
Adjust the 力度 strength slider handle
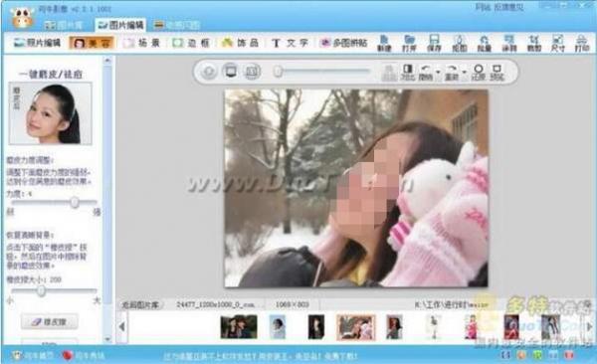click(75, 202)
